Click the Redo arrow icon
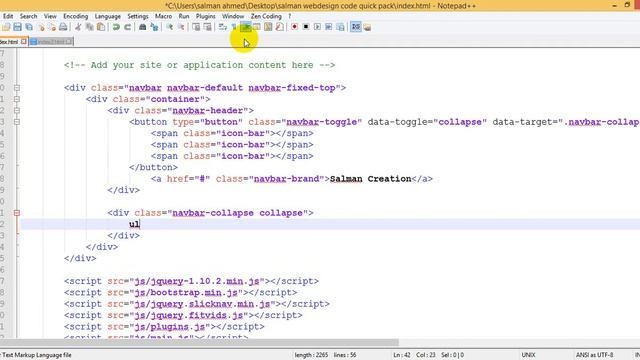Viewport: 640px width, 360px height. 128,27
